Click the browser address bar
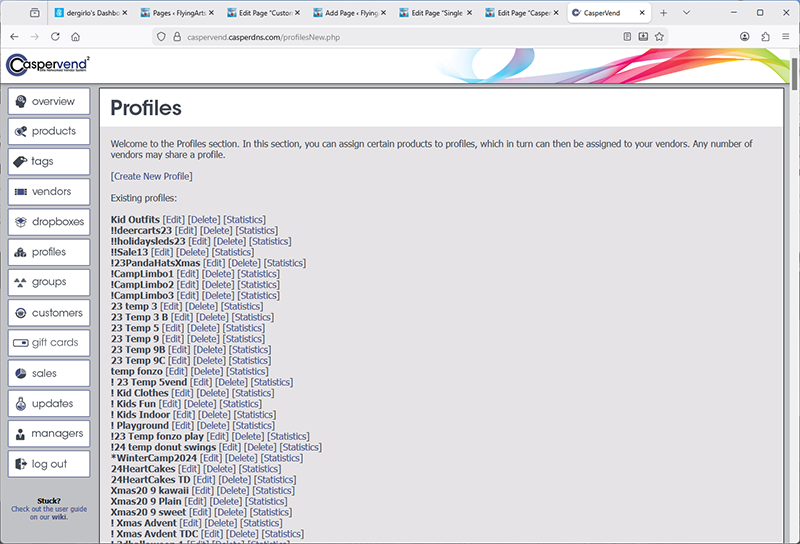This screenshot has width=800, height=544. [390, 36]
